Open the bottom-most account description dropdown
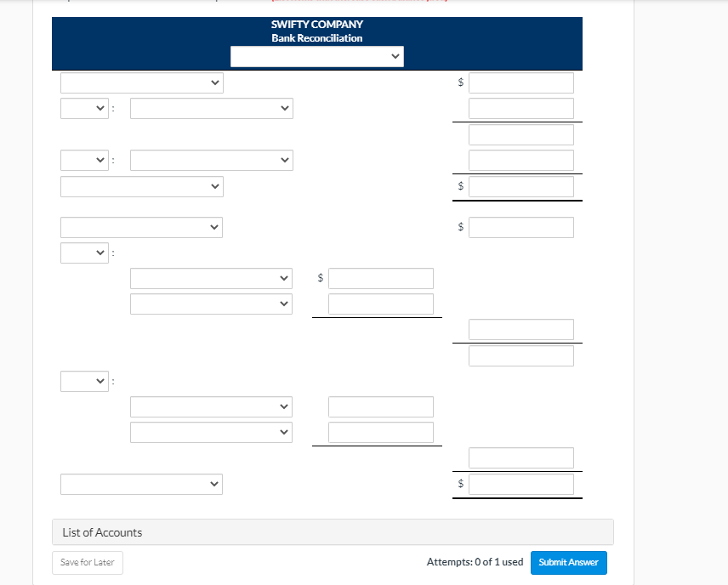Screen dimensions: 728x585 click(141, 484)
